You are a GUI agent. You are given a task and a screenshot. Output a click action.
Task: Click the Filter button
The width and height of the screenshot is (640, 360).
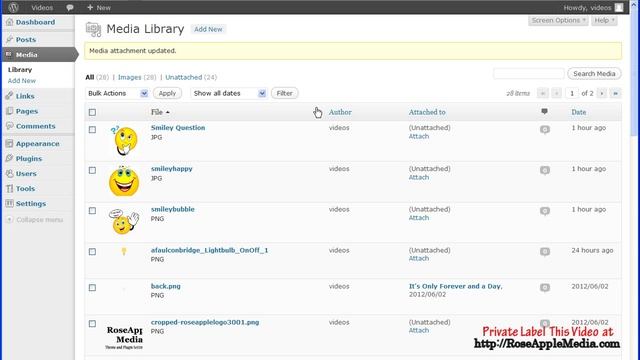click(284, 93)
